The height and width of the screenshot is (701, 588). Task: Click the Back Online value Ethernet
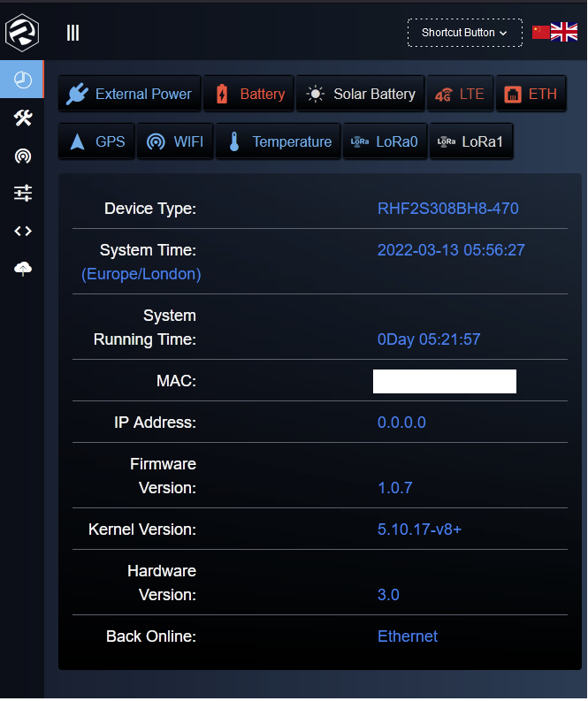tap(408, 636)
